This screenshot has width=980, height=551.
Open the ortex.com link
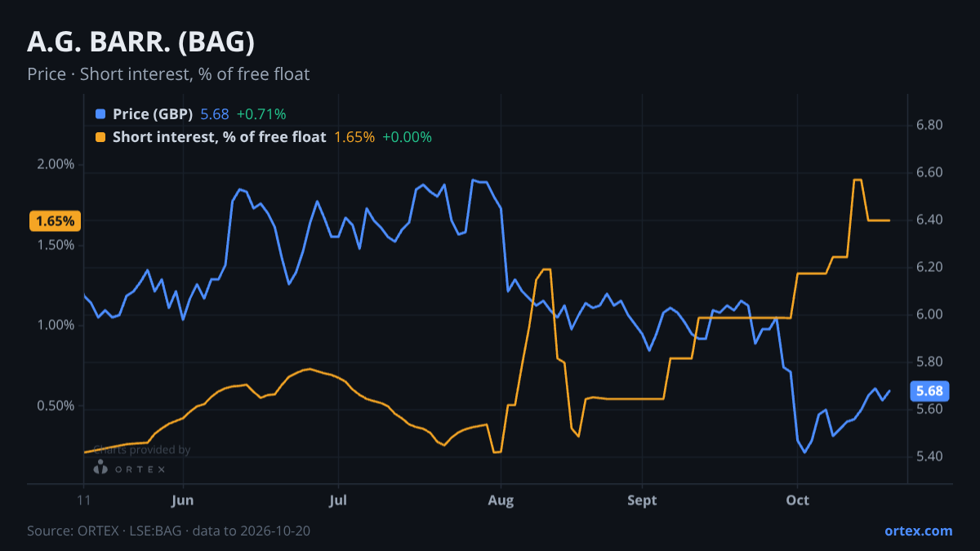918,531
